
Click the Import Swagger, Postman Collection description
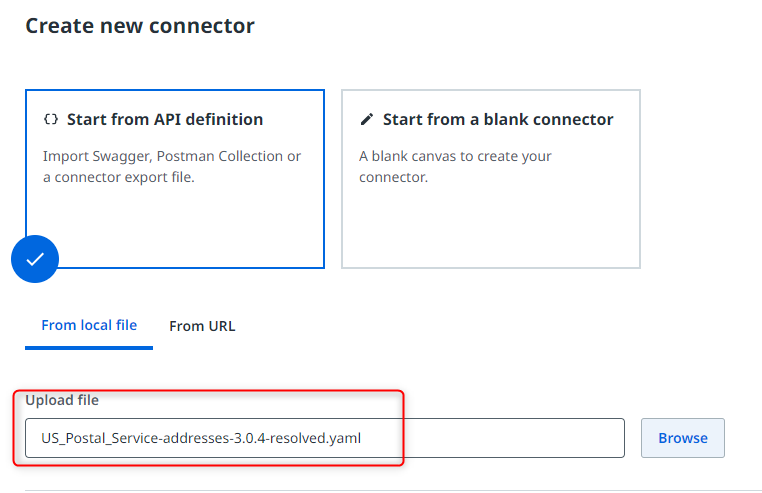[172, 167]
